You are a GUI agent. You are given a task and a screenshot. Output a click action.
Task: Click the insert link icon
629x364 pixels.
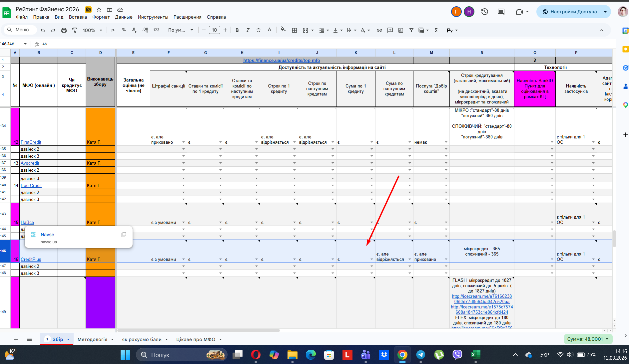[x=379, y=30]
